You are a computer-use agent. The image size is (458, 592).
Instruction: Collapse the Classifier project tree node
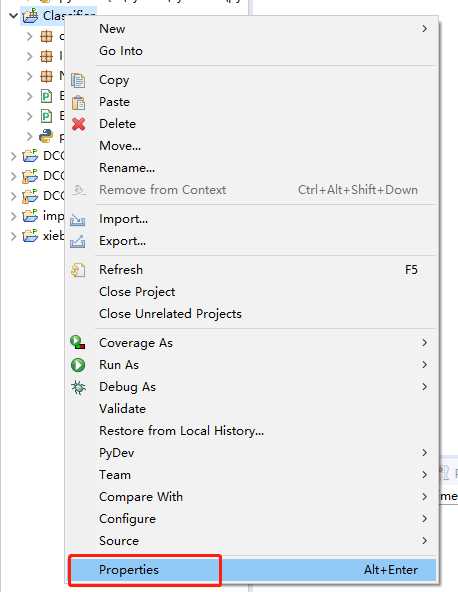14,15
